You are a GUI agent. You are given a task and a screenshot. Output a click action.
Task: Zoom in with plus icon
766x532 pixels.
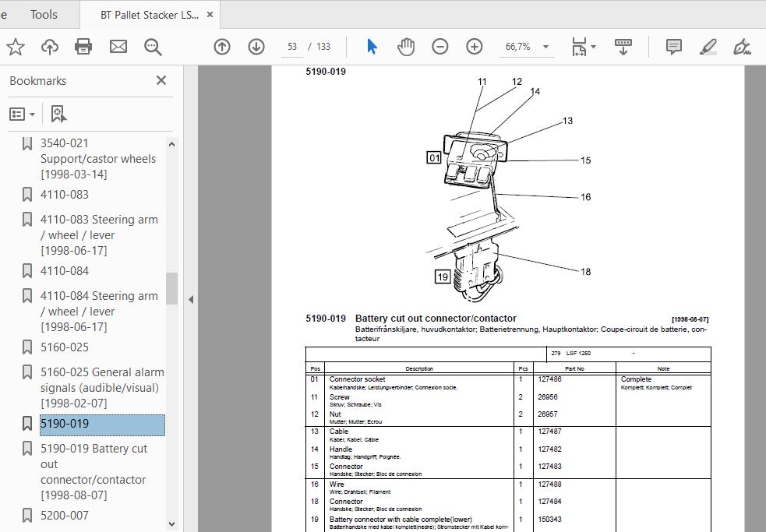[475, 47]
